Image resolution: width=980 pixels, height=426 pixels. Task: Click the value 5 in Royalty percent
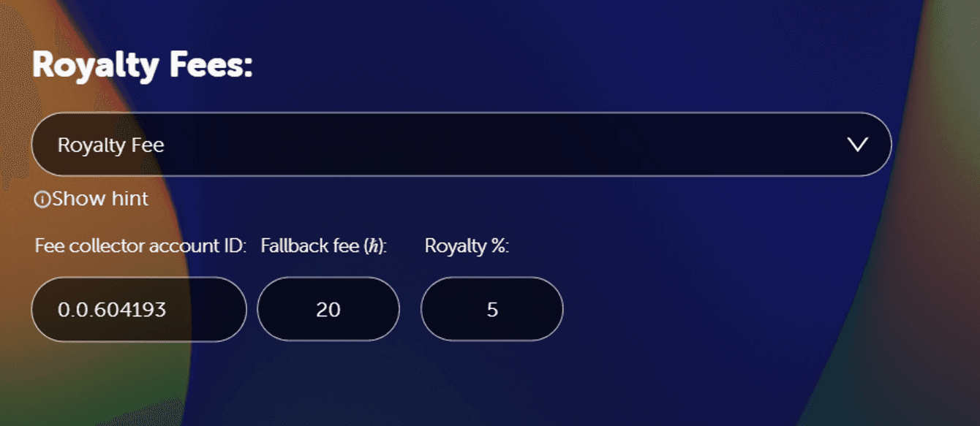coord(492,310)
